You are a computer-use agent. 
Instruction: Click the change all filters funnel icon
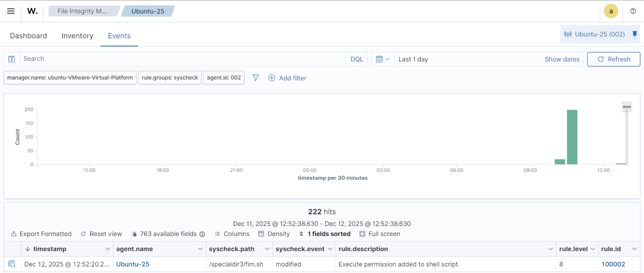(255, 78)
